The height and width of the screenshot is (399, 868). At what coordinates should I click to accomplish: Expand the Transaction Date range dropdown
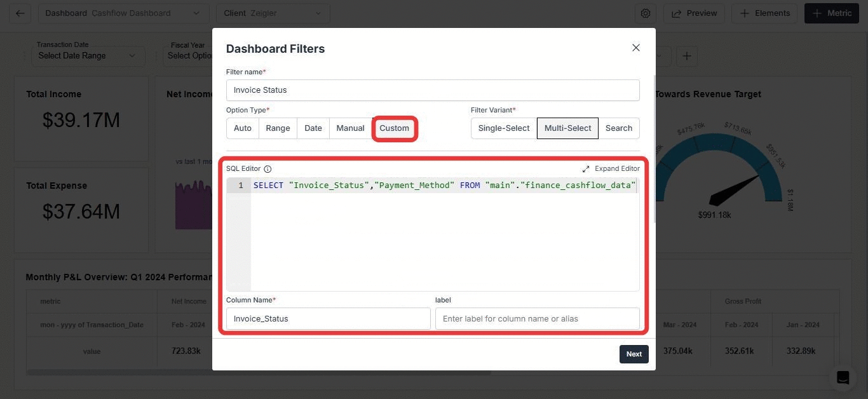click(x=86, y=55)
